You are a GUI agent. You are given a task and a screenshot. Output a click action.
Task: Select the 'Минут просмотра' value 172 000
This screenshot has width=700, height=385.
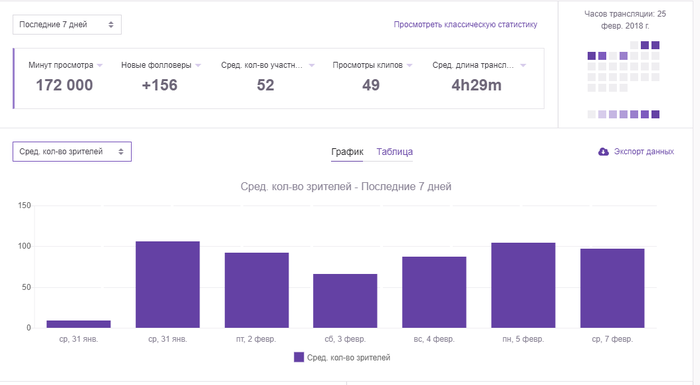point(64,85)
